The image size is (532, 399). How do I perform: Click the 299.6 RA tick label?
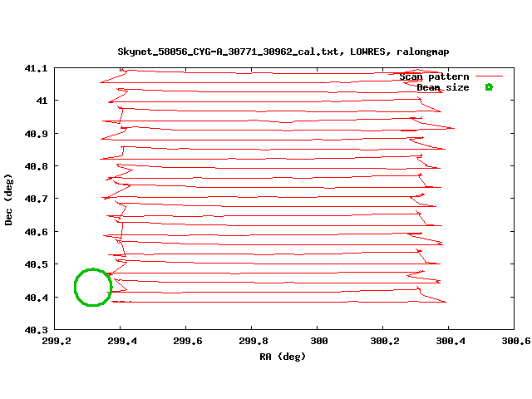click(188, 341)
